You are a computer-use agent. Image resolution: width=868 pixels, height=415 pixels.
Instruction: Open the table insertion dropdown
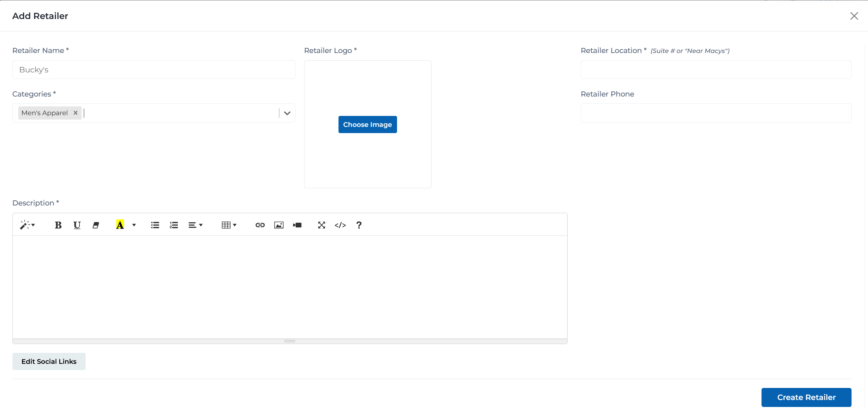[x=229, y=225]
